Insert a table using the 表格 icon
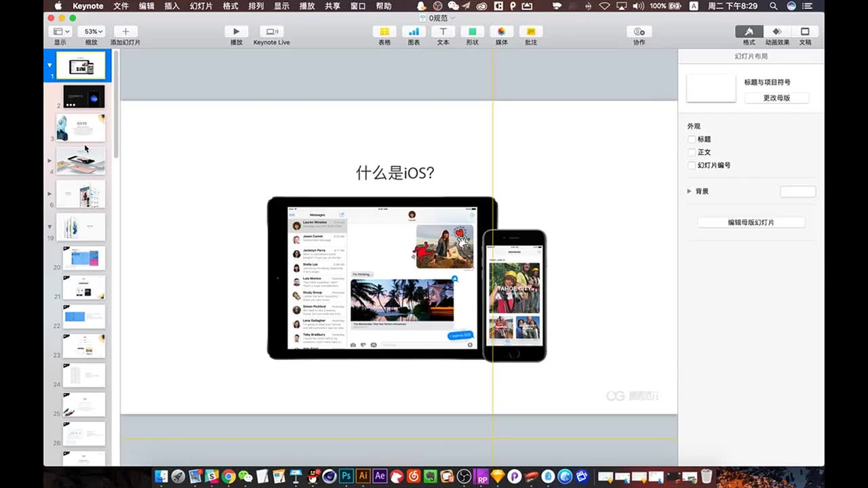 (x=384, y=31)
